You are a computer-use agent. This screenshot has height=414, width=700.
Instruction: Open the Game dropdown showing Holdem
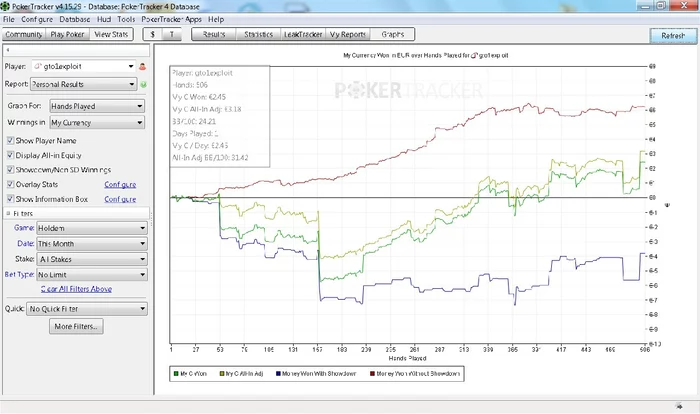(92, 228)
